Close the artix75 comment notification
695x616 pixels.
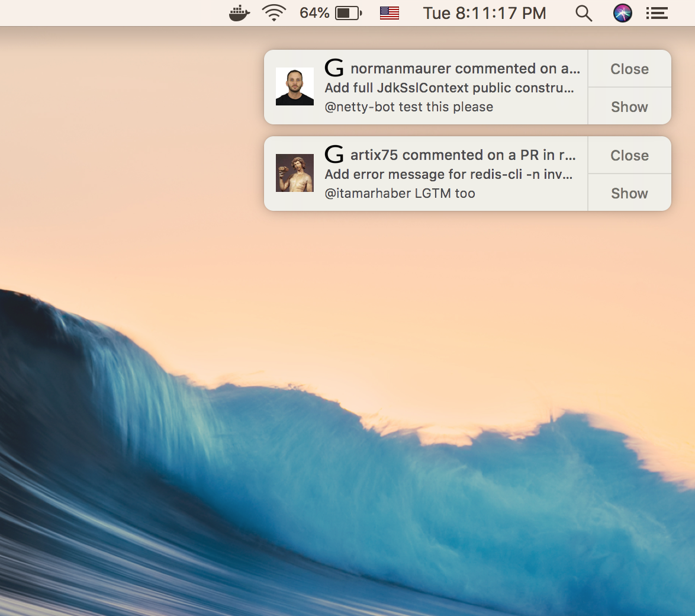click(x=629, y=155)
